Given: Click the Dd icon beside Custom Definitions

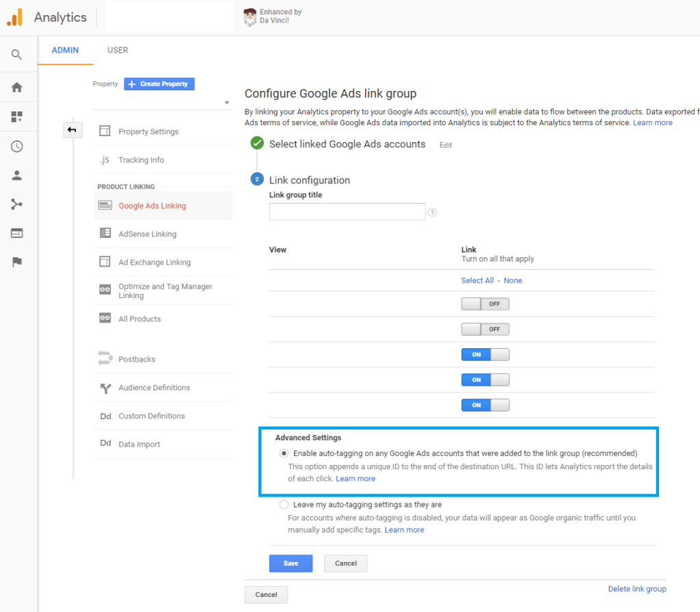Looking at the screenshot, I should (105, 416).
